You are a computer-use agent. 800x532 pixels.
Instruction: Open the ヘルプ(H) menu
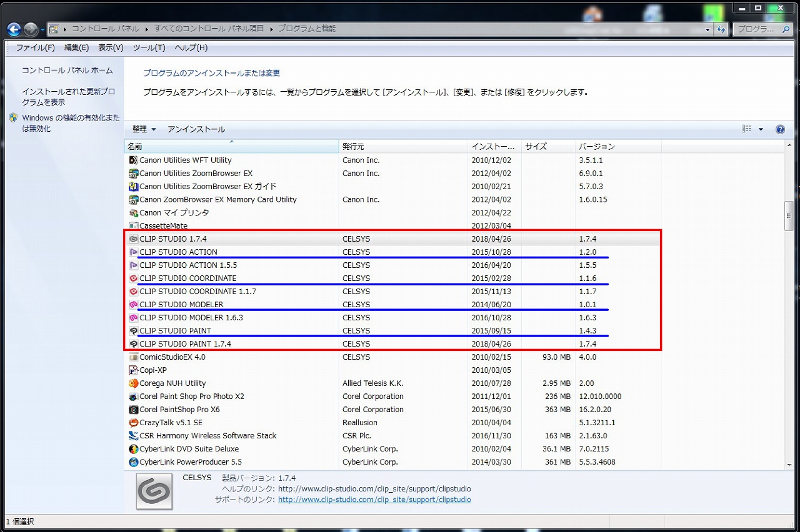(191, 47)
